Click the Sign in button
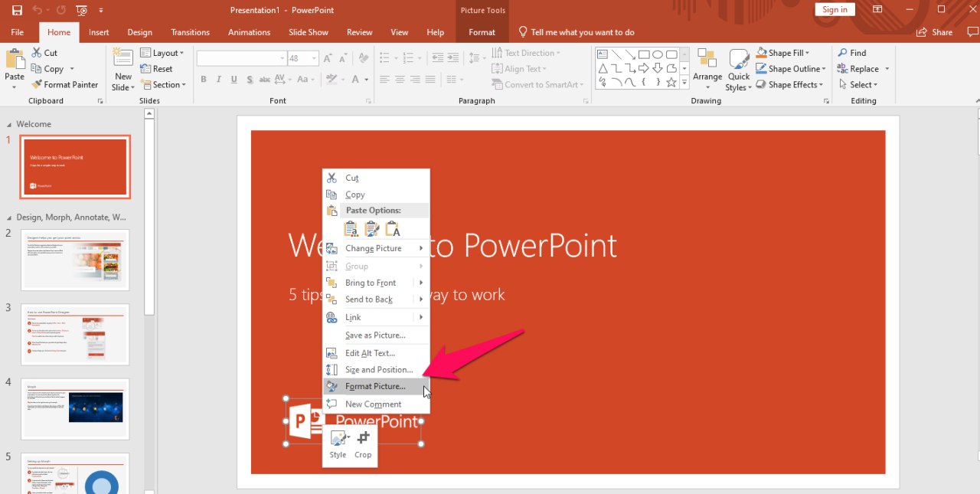Image resolution: width=980 pixels, height=494 pixels. pyautogui.click(x=835, y=10)
